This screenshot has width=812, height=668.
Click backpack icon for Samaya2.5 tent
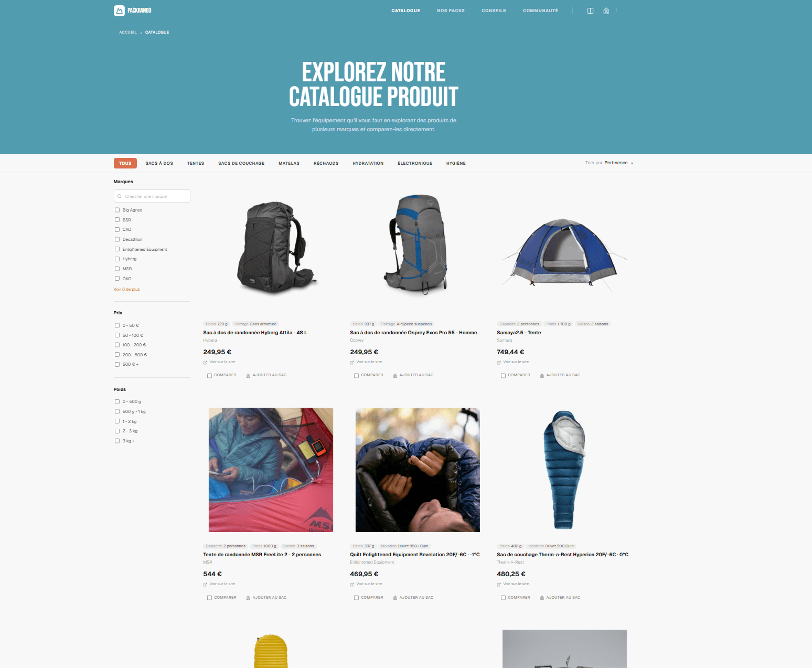(x=542, y=375)
